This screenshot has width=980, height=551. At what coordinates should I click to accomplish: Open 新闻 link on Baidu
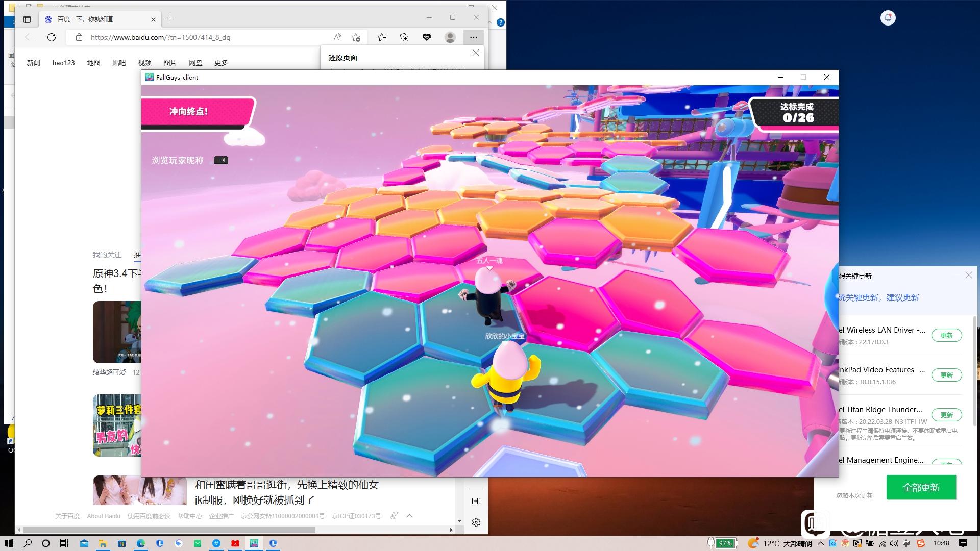(x=34, y=63)
